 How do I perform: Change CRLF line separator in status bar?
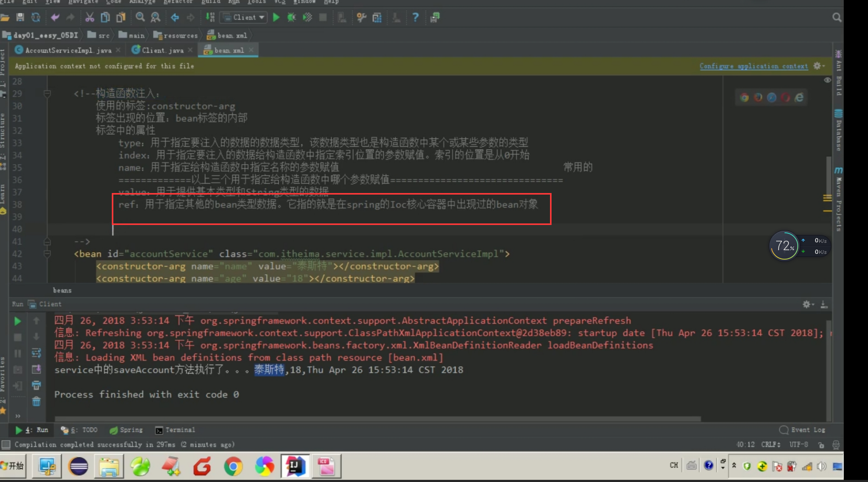click(771, 445)
